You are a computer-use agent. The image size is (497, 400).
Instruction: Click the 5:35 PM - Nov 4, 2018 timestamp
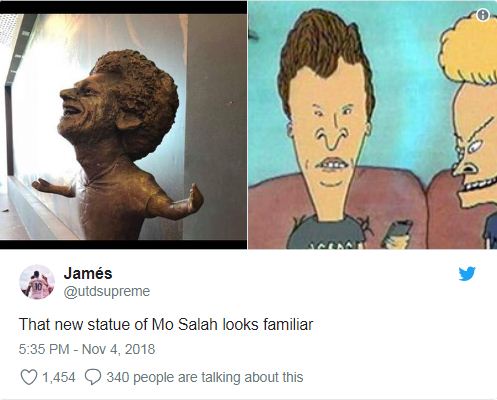[87, 349]
